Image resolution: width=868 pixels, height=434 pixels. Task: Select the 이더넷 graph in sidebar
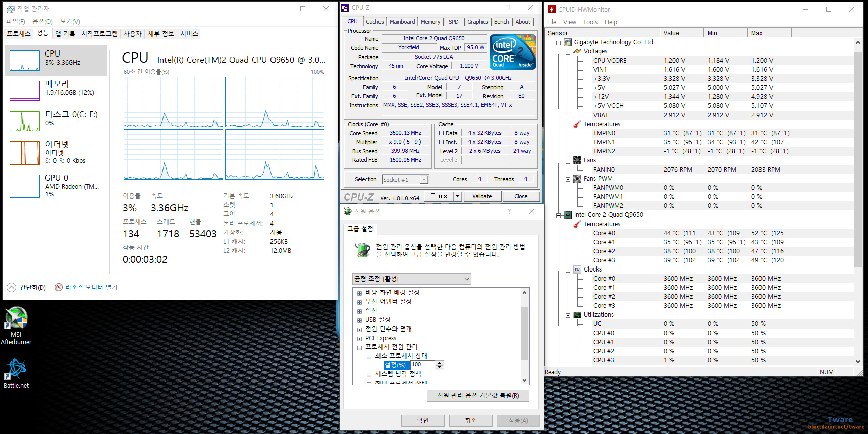coord(25,152)
